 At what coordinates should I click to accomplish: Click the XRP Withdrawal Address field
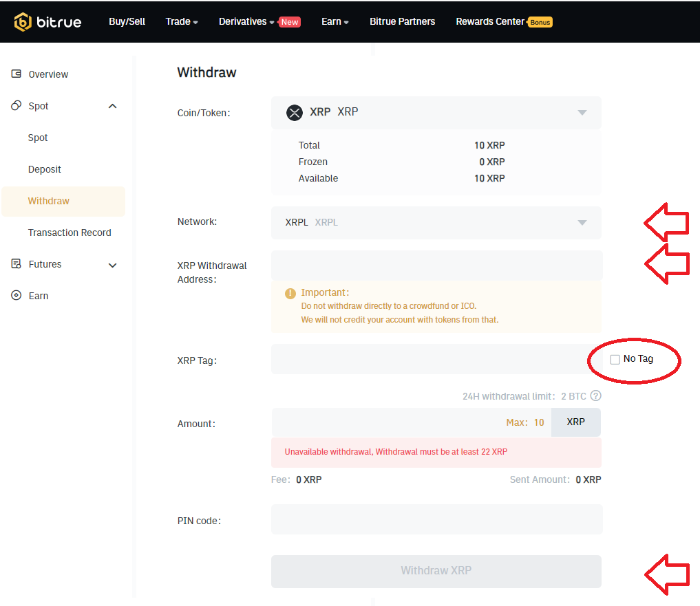pyautogui.click(x=436, y=266)
